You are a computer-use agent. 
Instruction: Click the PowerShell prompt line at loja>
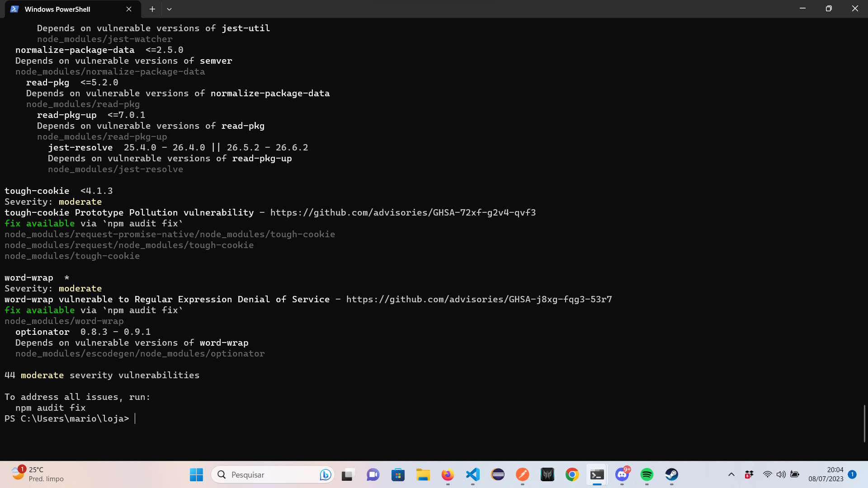tap(67, 419)
